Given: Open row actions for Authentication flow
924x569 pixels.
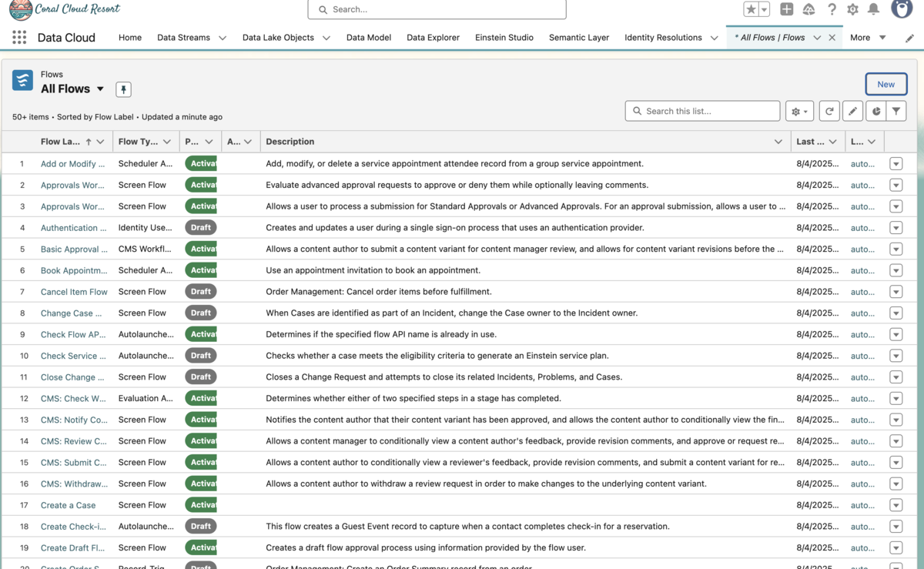Looking at the screenshot, I should 896,228.
